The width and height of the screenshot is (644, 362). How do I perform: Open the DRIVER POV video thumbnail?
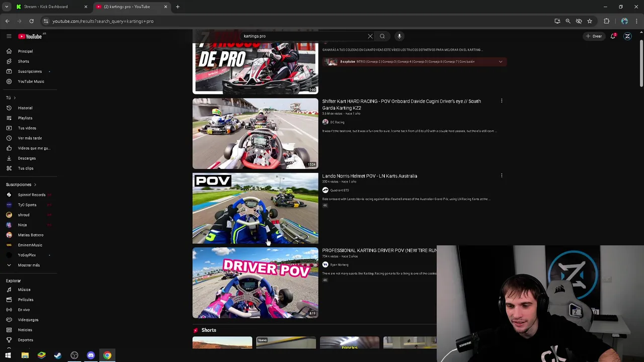click(255, 283)
